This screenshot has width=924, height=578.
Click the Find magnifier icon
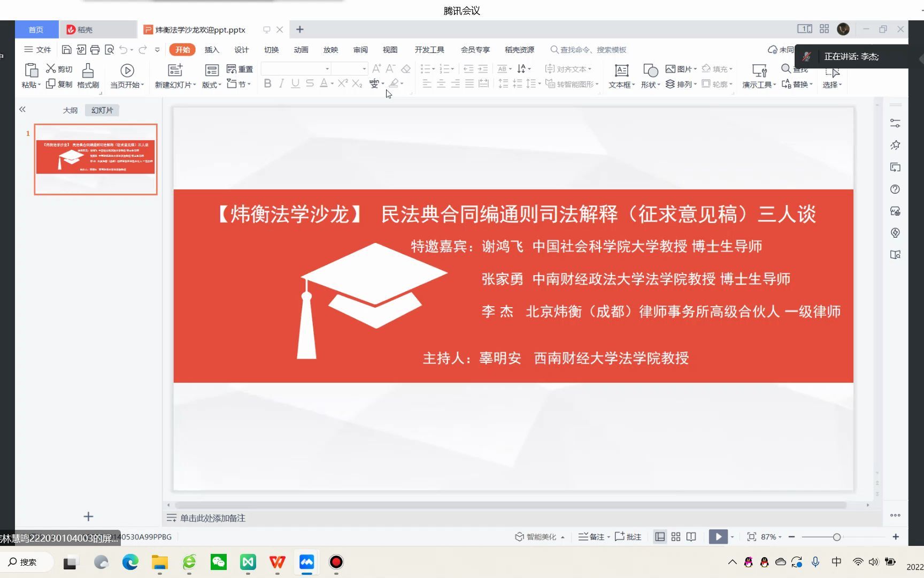click(x=786, y=69)
